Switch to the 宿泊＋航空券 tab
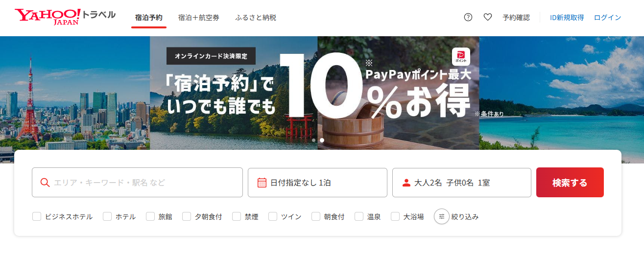Viewport: 644px width, 257px height. coord(199,18)
